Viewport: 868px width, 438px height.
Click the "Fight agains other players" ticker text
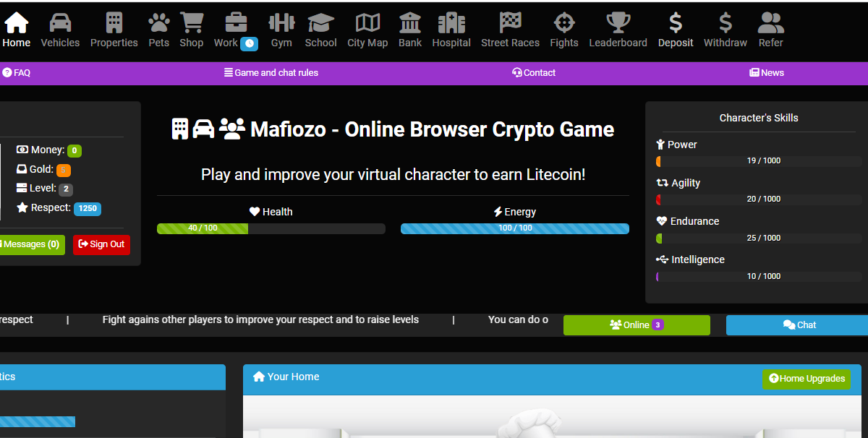coord(260,319)
